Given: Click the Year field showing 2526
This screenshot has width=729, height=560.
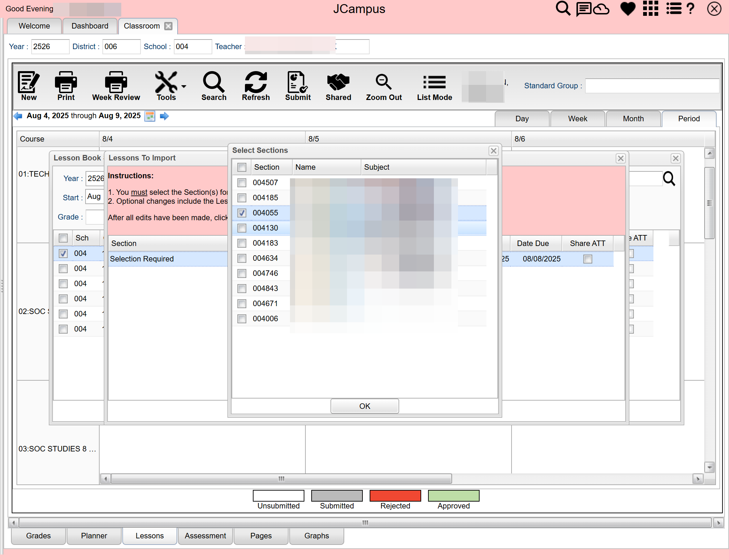Looking at the screenshot, I should 50,47.
